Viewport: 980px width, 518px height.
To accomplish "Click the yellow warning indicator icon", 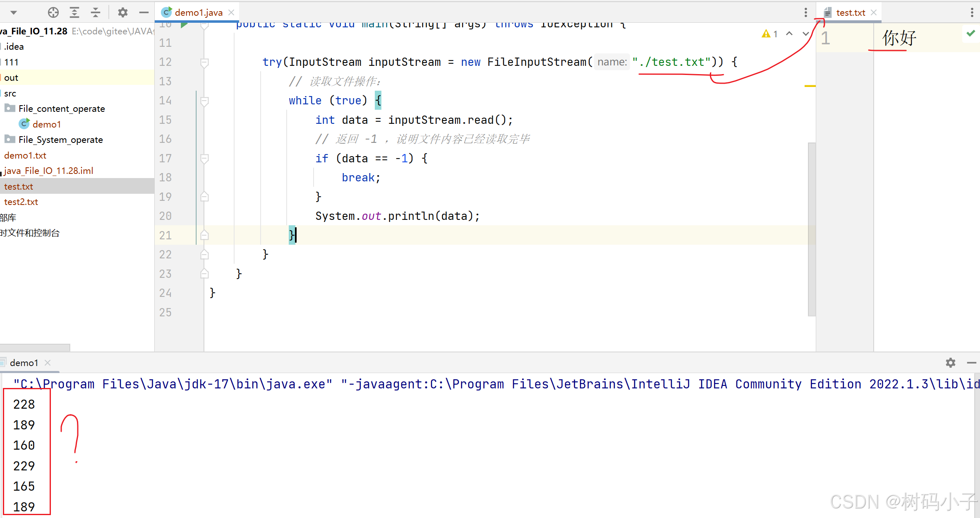I will (766, 34).
